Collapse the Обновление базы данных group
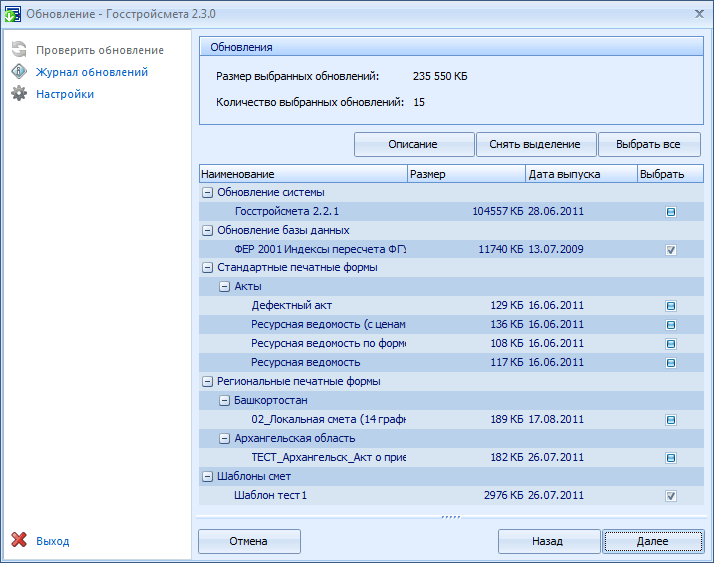The width and height of the screenshot is (714, 563). [207, 230]
